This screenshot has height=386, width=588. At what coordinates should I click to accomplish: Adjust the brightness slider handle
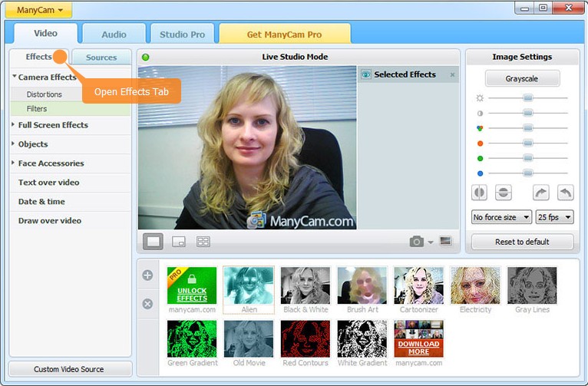528,97
